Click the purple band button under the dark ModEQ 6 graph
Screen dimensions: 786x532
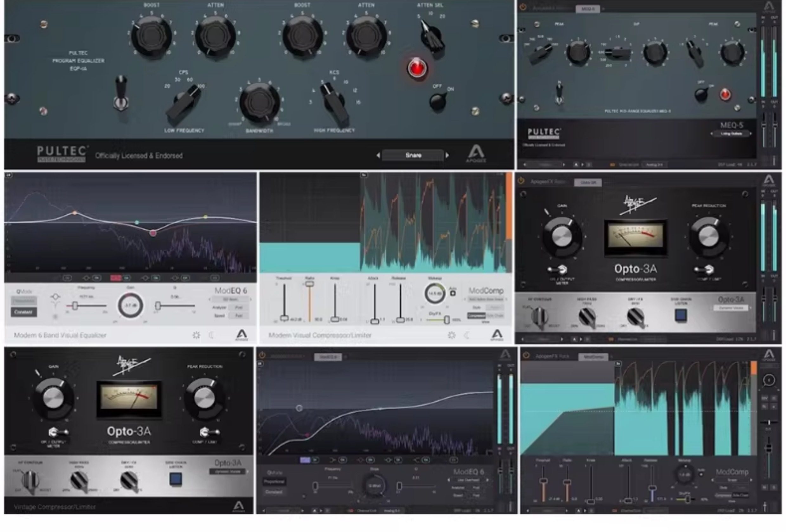(x=305, y=460)
